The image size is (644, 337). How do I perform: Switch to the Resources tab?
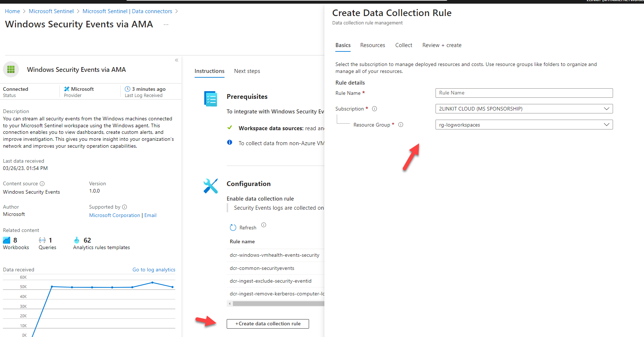pyautogui.click(x=372, y=45)
